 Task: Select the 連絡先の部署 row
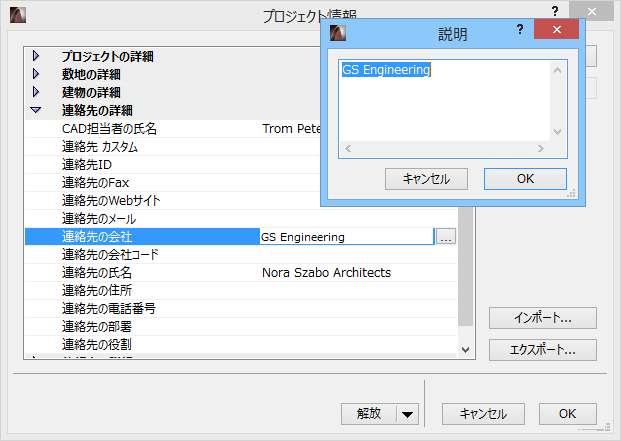point(241,327)
